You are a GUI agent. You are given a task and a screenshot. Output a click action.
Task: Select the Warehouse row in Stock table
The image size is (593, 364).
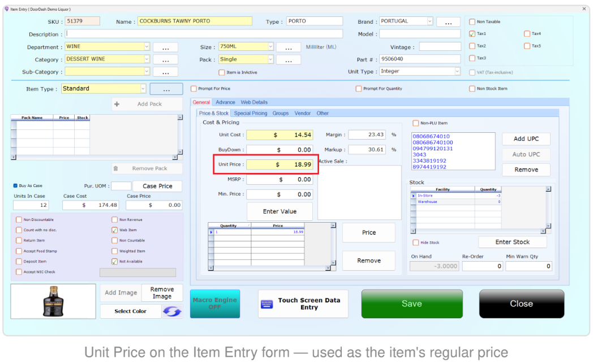click(x=457, y=202)
